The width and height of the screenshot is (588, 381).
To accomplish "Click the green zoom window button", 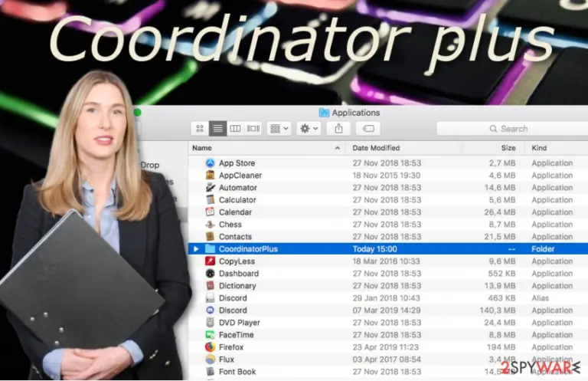I will (x=137, y=112).
